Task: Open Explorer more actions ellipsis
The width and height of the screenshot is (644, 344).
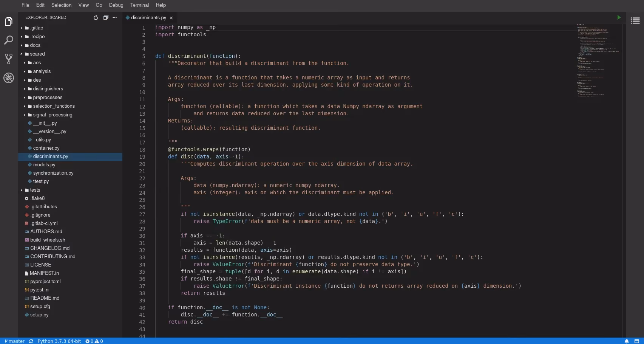Action: pos(115,17)
